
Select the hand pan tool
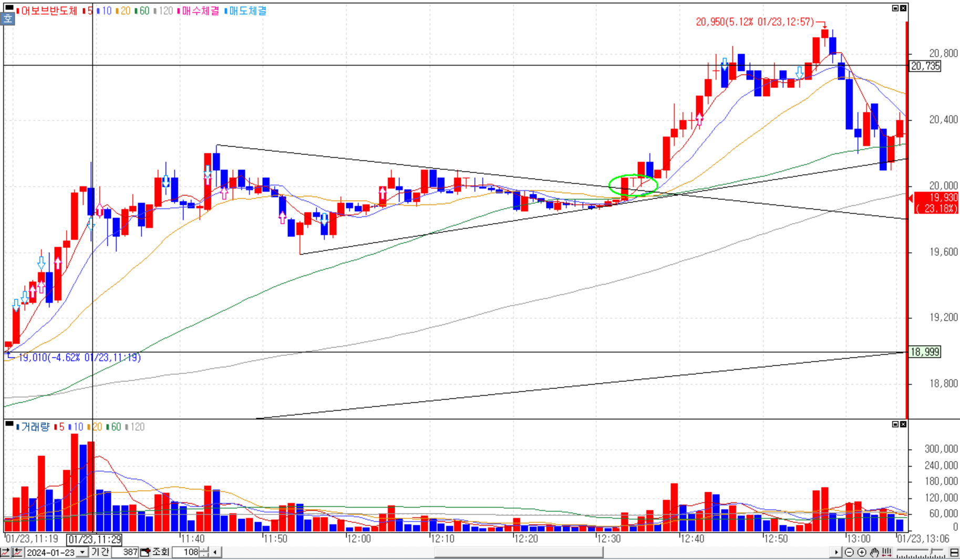874,552
